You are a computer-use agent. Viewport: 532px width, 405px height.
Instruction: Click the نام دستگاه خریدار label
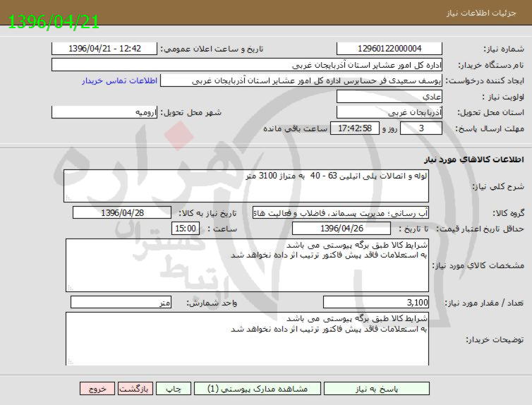(x=491, y=65)
